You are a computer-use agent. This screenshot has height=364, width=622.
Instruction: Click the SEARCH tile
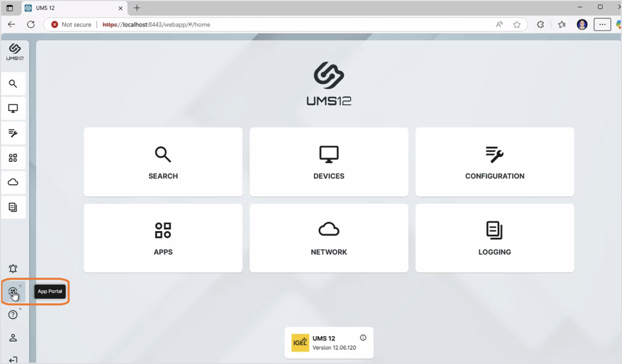163,162
